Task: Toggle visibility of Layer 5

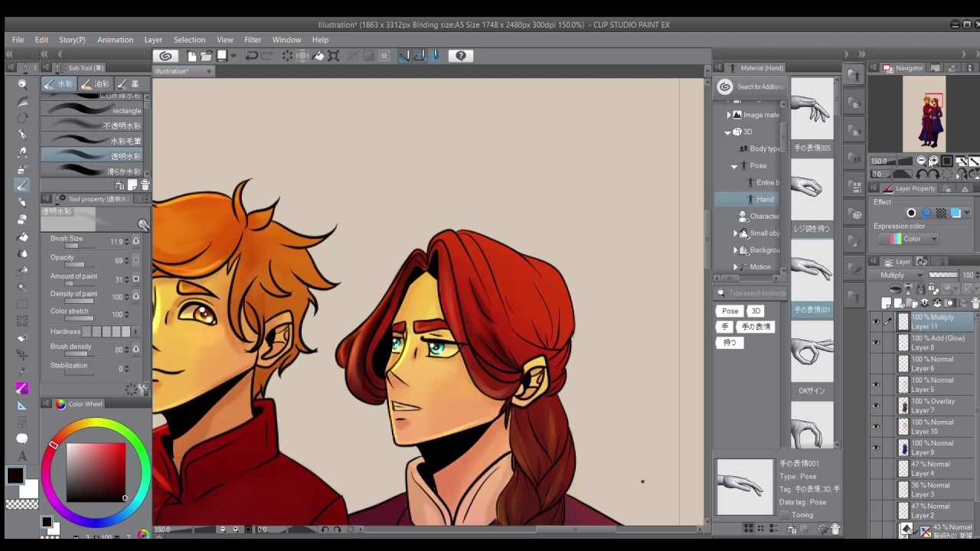Action: point(876,385)
